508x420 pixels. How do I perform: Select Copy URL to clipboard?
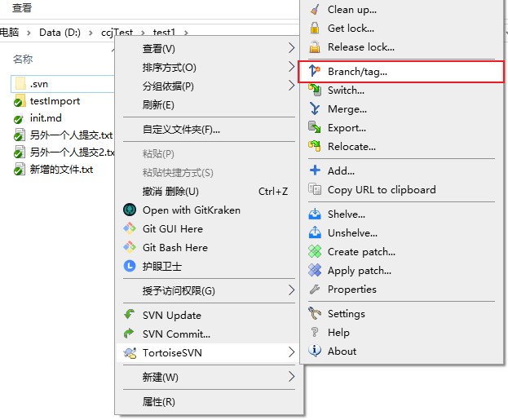pyautogui.click(x=382, y=190)
